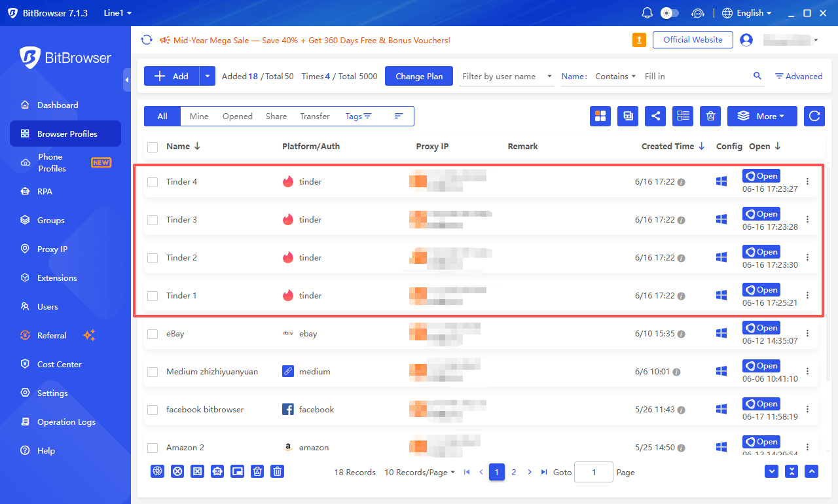Click the orange upload/update icon
Image resolution: width=838 pixels, height=504 pixels.
coord(639,40)
